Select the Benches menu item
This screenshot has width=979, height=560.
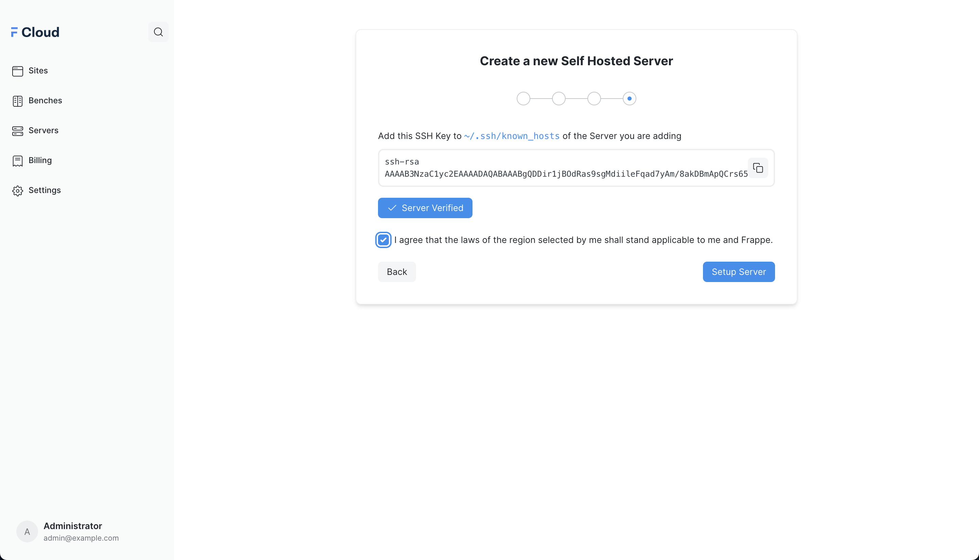click(45, 100)
